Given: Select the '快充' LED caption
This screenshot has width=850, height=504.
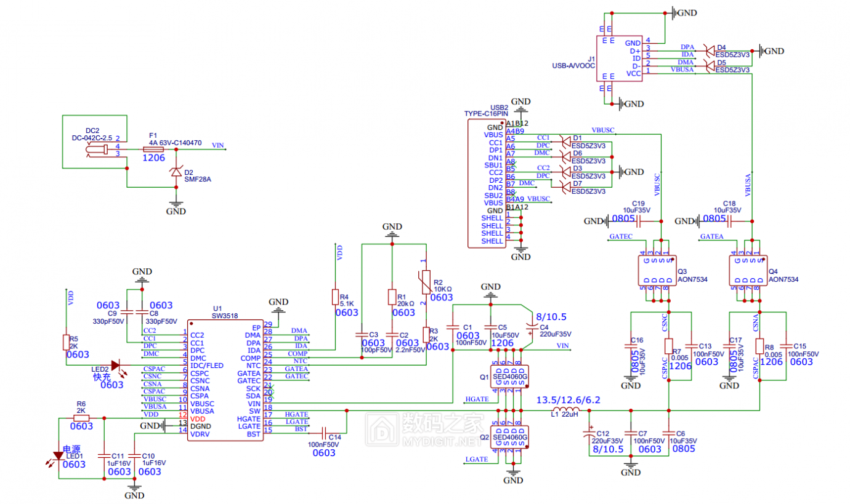Looking at the screenshot, I should click(100, 376).
